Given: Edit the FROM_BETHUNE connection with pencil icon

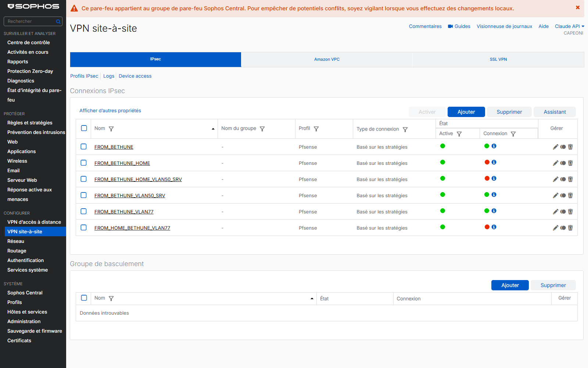Looking at the screenshot, I should pyautogui.click(x=556, y=147).
